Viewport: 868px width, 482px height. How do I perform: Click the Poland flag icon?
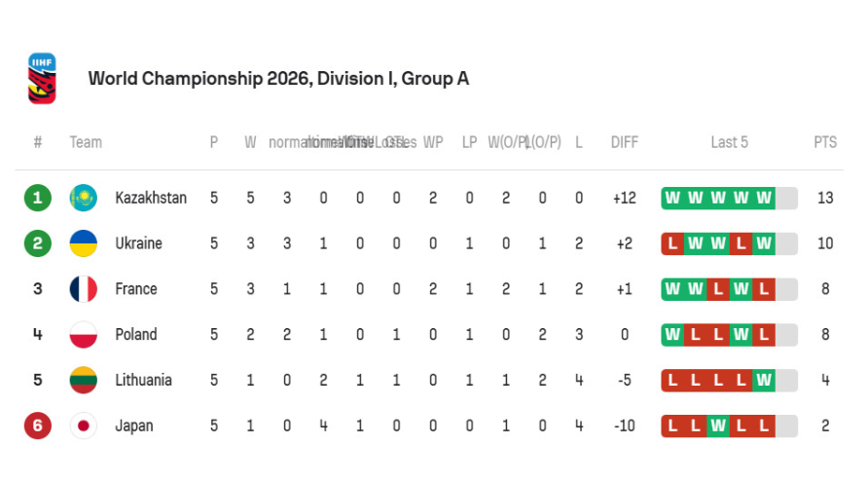tap(84, 335)
